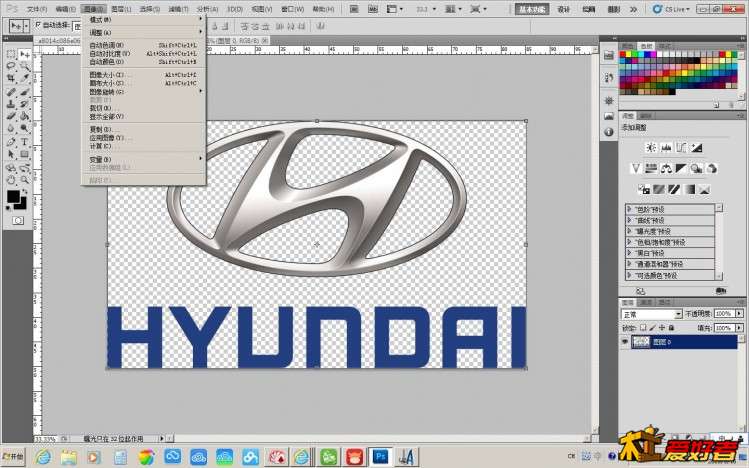Select the Crop tool
The width and height of the screenshot is (749, 468).
coord(11,79)
